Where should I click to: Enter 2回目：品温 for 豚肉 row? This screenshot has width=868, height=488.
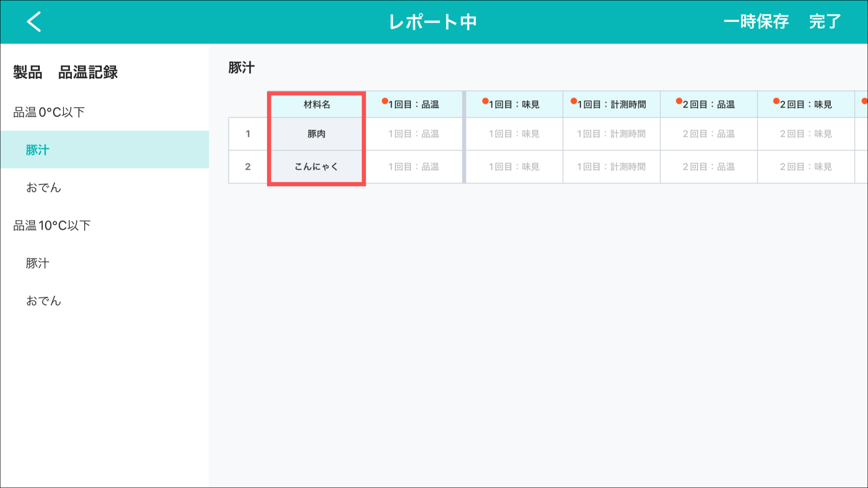coord(709,134)
